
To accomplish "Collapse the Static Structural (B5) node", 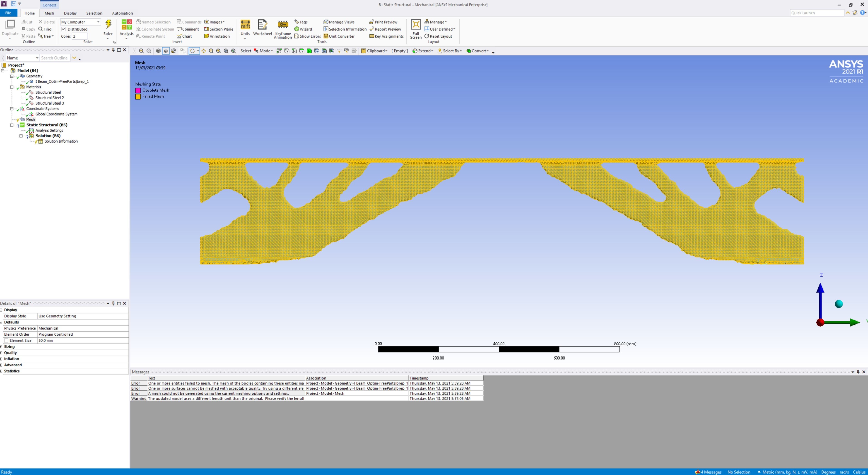I will click(x=12, y=125).
